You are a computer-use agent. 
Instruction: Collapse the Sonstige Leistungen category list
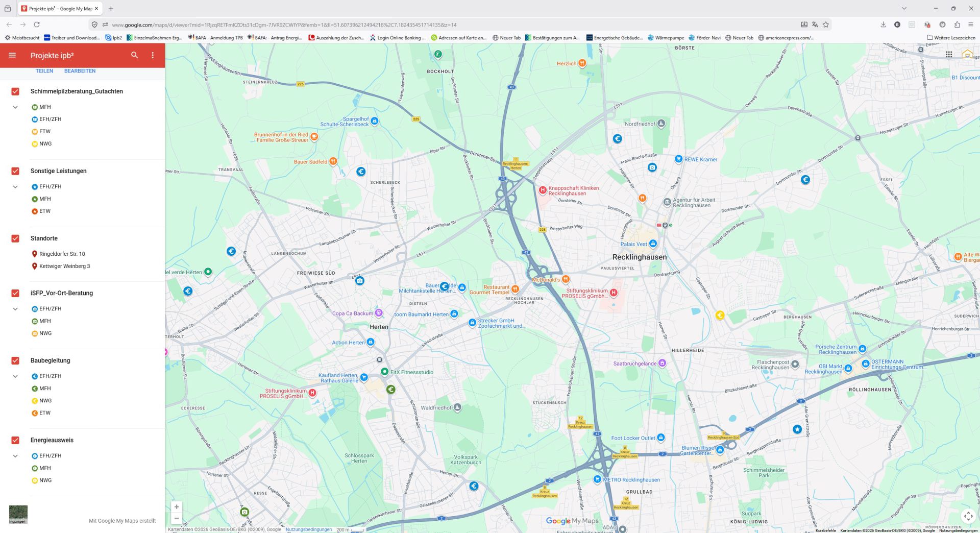tap(15, 187)
